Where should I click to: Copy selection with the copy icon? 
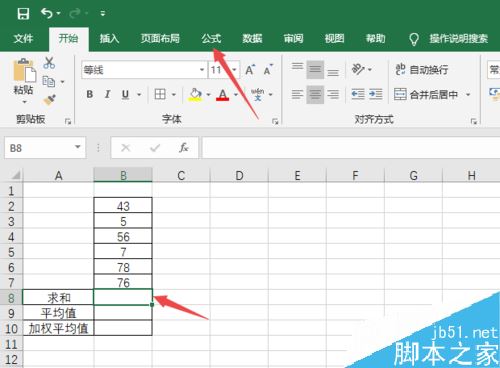pyautogui.click(x=49, y=81)
